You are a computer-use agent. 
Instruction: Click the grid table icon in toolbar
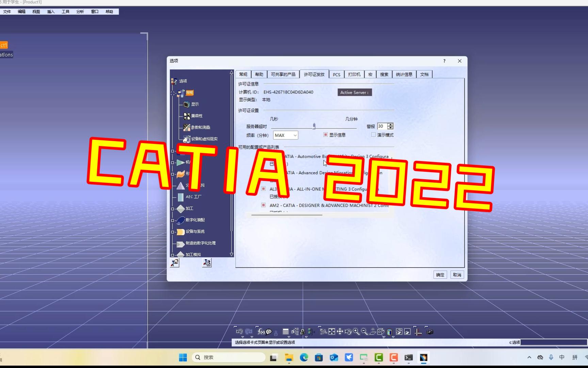click(286, 332)
